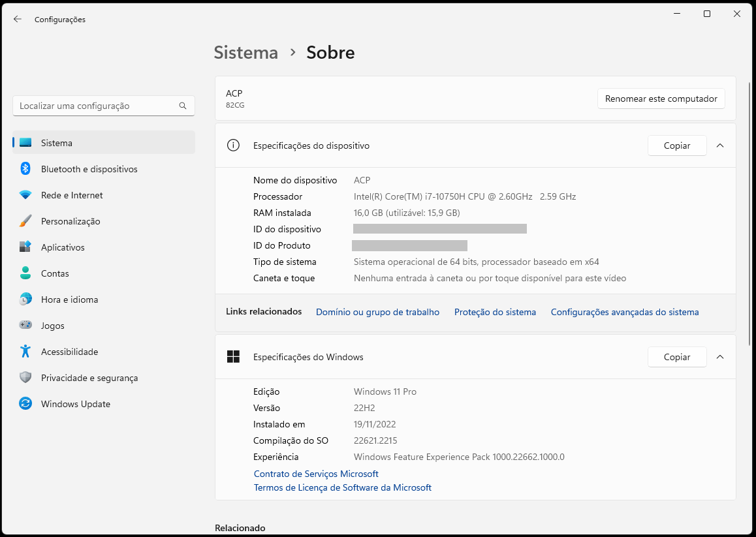The height and width of the screenshot is (537, 756).
Task: Click the Sistema breadcrumb heading
Action: tap(246, 53)
